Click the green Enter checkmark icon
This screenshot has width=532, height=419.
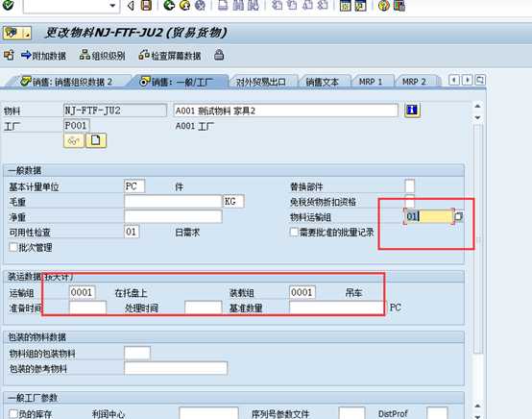(8, 5)
